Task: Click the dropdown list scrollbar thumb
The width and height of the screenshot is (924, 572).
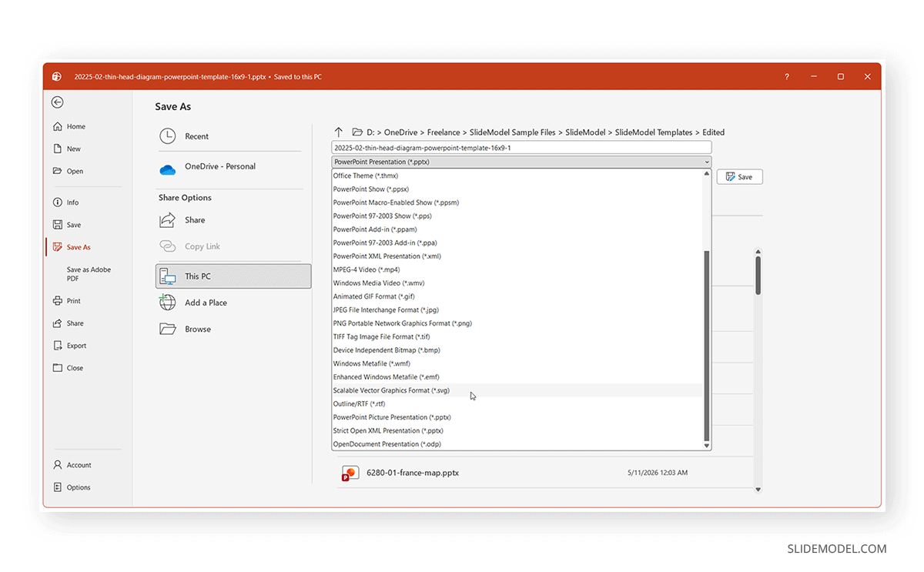Action: (707, 346)
